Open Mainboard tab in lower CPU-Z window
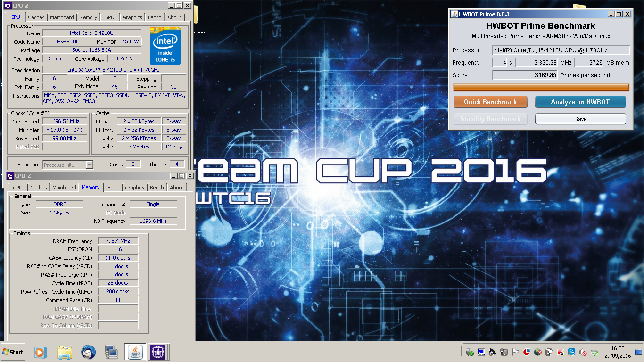The image size is (644, 362). click(x=64, y=188)
